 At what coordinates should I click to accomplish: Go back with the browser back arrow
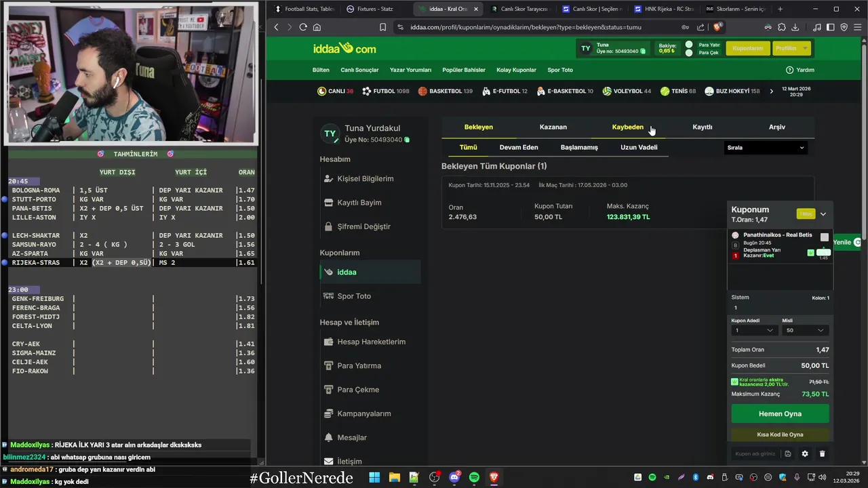(x=276, y=27)
